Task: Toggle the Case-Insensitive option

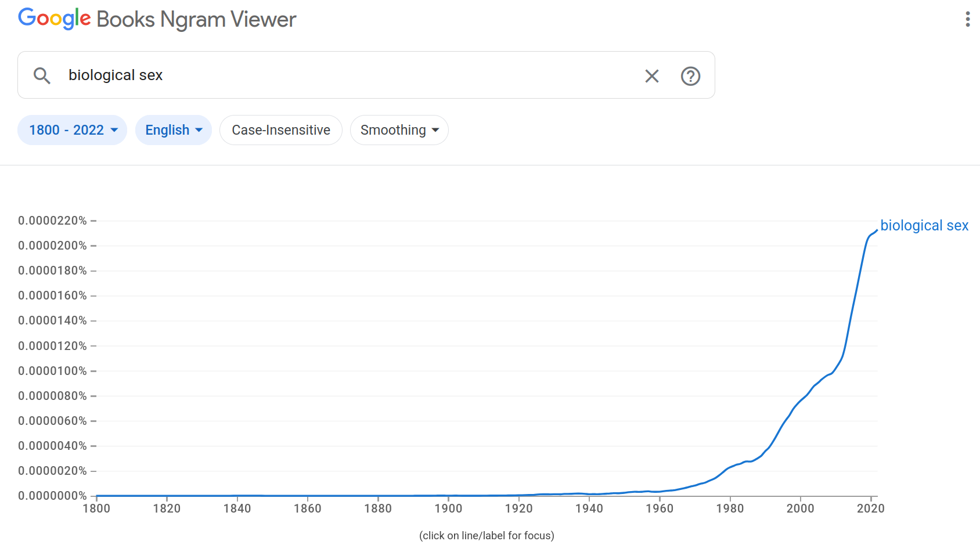Action: click(281, 130)
